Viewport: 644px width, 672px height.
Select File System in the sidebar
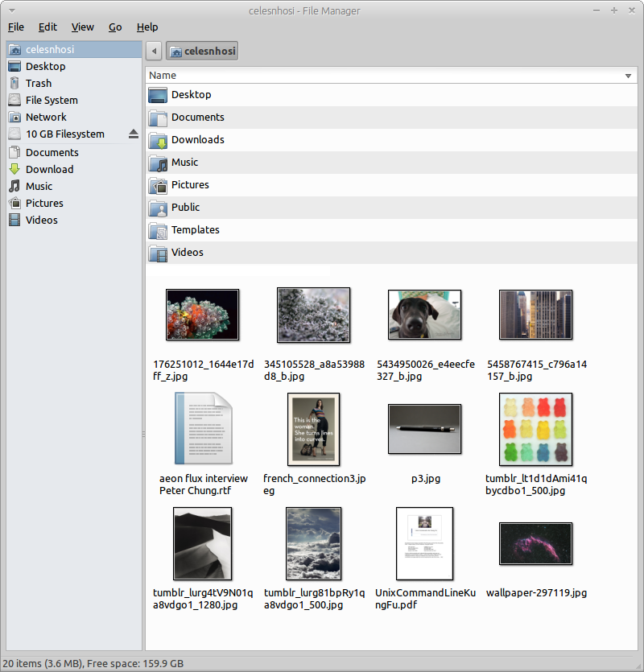(x=52, y=100)
